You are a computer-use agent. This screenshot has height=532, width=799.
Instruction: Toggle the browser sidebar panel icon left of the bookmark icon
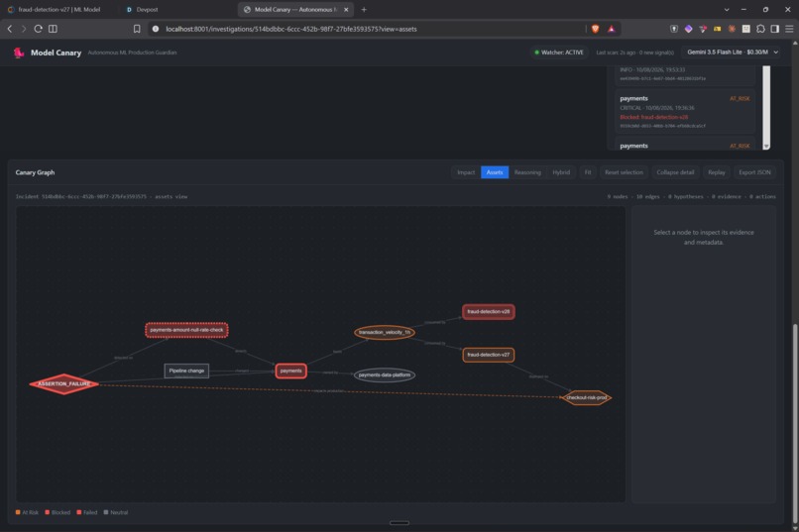53,29
